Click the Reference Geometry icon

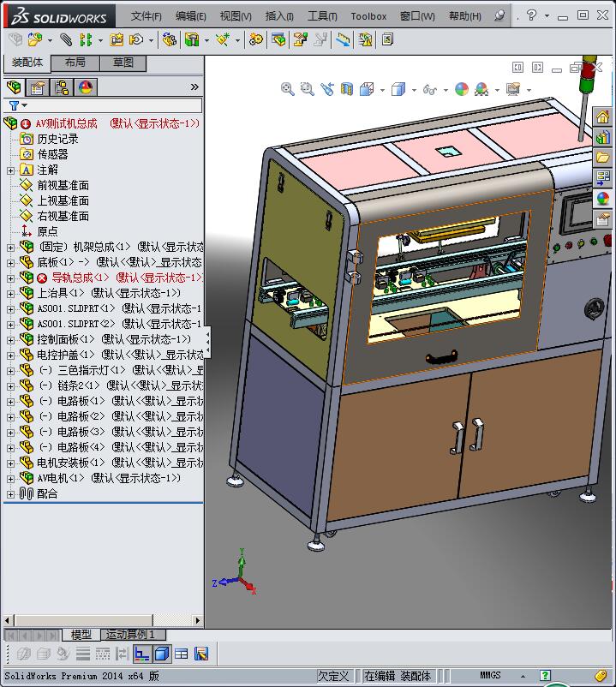[223, 40]
